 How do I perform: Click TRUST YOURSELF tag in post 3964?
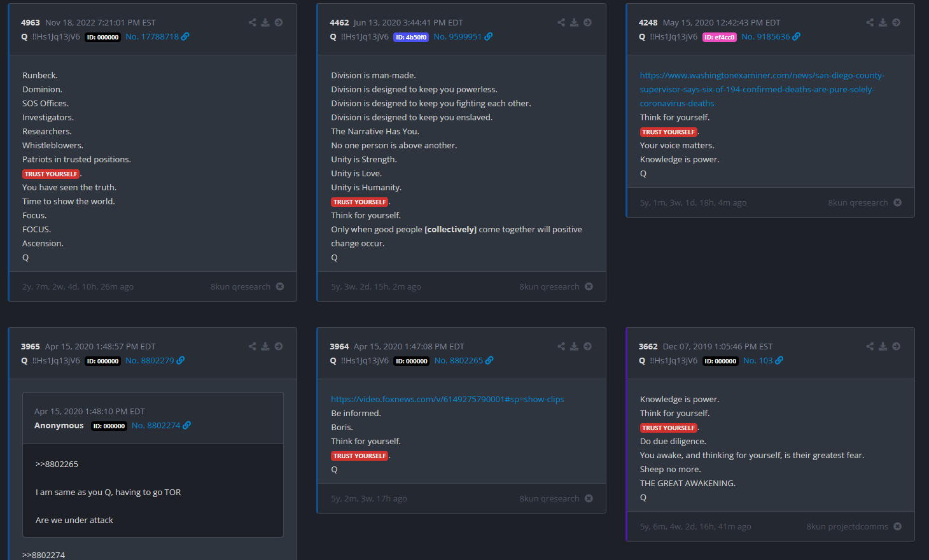click(x=360, y=456)
